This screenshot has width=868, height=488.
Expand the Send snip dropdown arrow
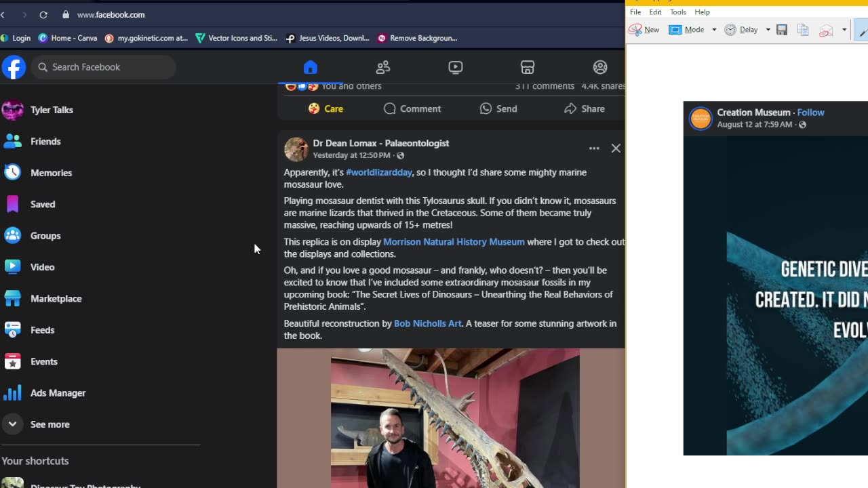point(844,30)
